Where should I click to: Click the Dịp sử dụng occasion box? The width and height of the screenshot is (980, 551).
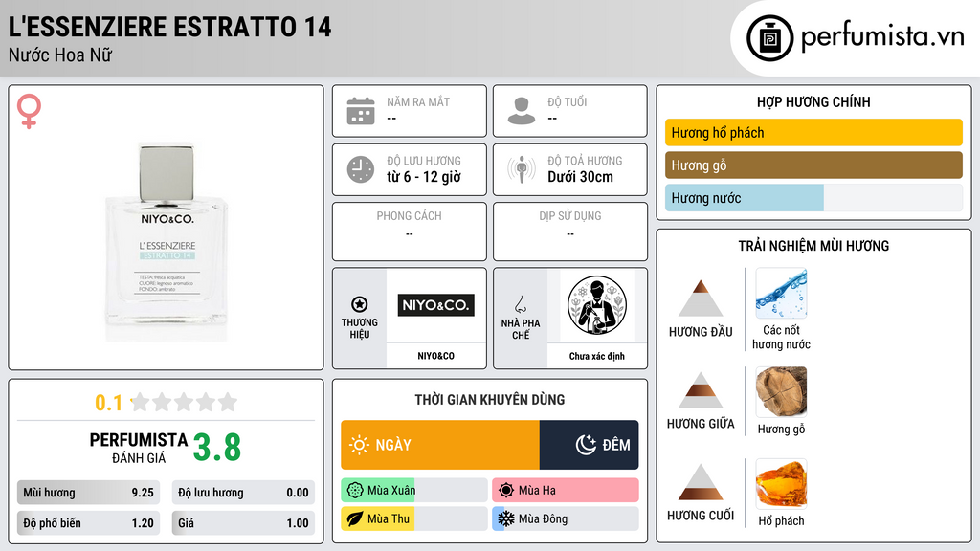(570, 231)
